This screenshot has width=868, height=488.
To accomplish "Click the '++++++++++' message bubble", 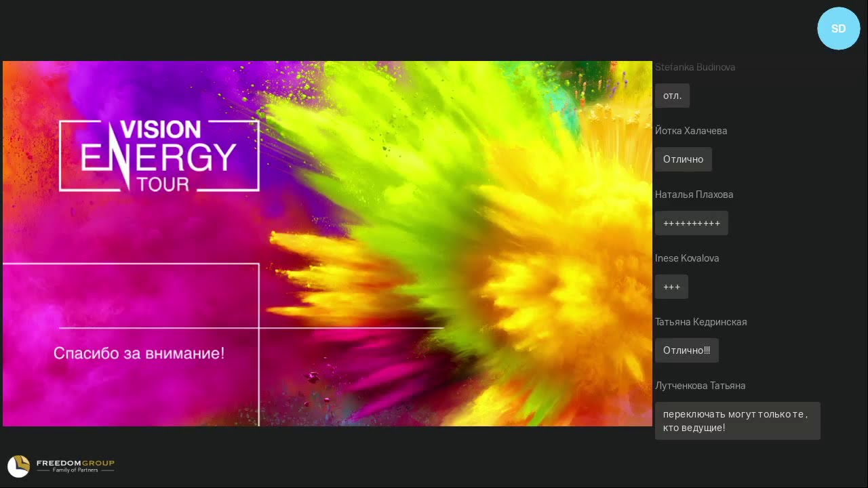I will click(x=692, y=223).
